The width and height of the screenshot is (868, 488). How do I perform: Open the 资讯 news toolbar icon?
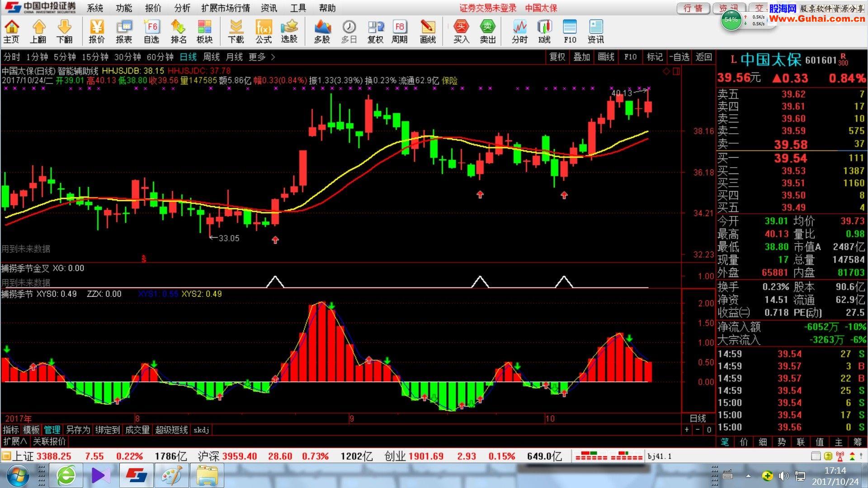point(596,32)
